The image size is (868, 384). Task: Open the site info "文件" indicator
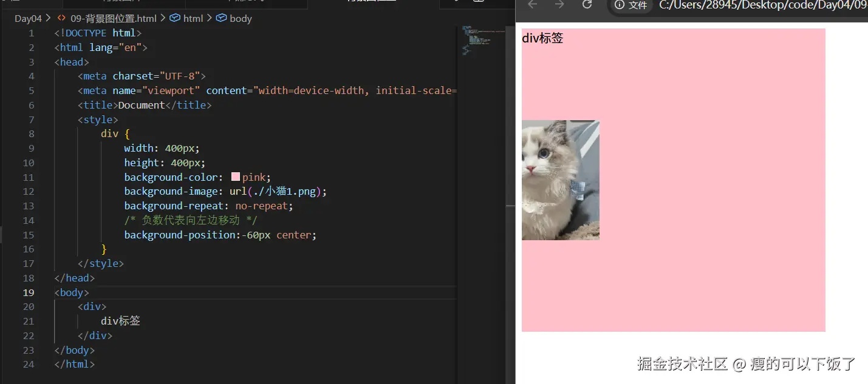(x=631, y=5)
